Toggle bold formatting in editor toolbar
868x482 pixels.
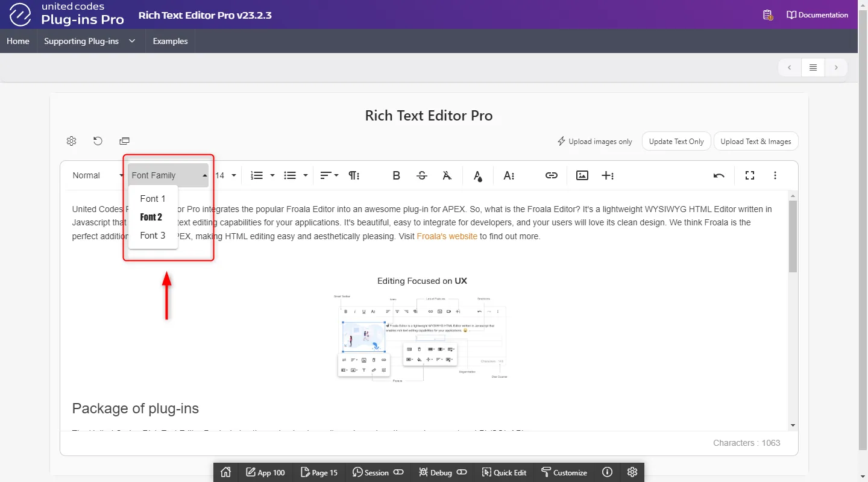pyautogui.click(x=396, y=175)
